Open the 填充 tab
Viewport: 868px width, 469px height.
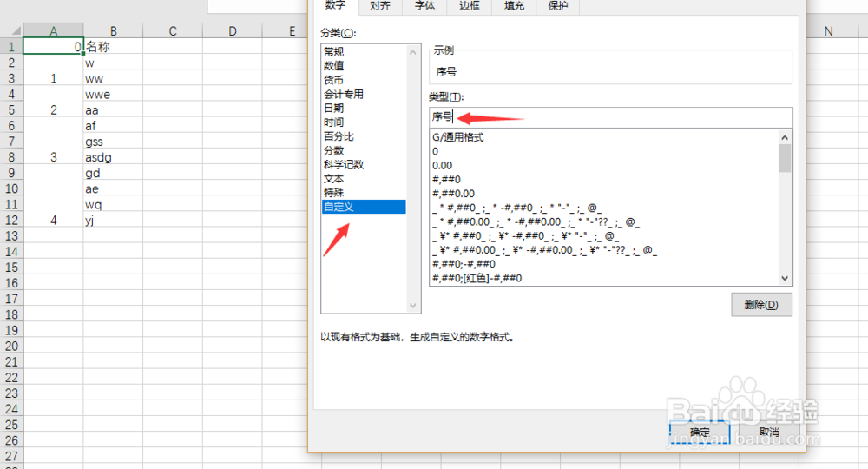click(x=514, y=6)
